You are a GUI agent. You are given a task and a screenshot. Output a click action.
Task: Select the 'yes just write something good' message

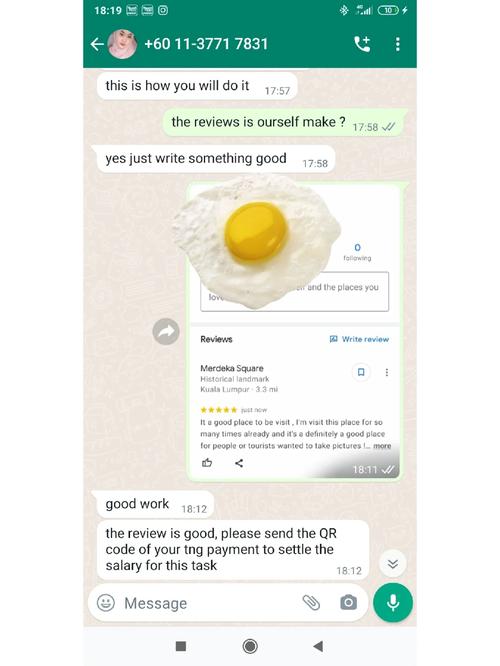tap(213, 159)
